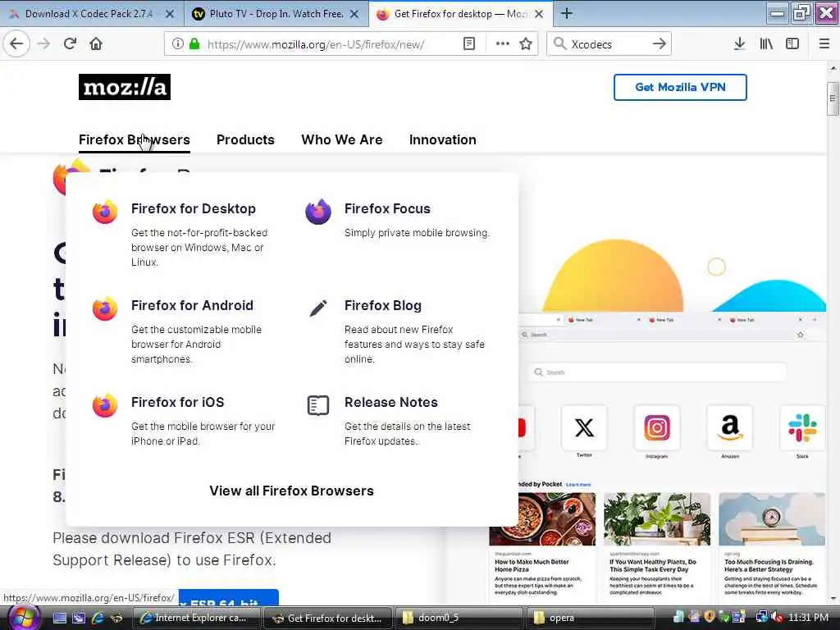Viewport: 840px width, 630px height.
Task: Open Firefox for Android link
Action: (x=192, y=305)
